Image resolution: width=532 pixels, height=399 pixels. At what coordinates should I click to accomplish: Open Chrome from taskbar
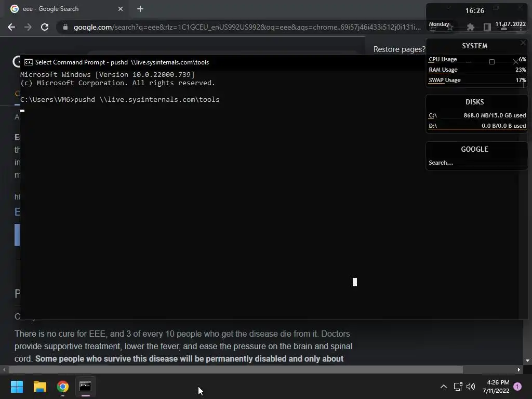(x=63, y=387)
